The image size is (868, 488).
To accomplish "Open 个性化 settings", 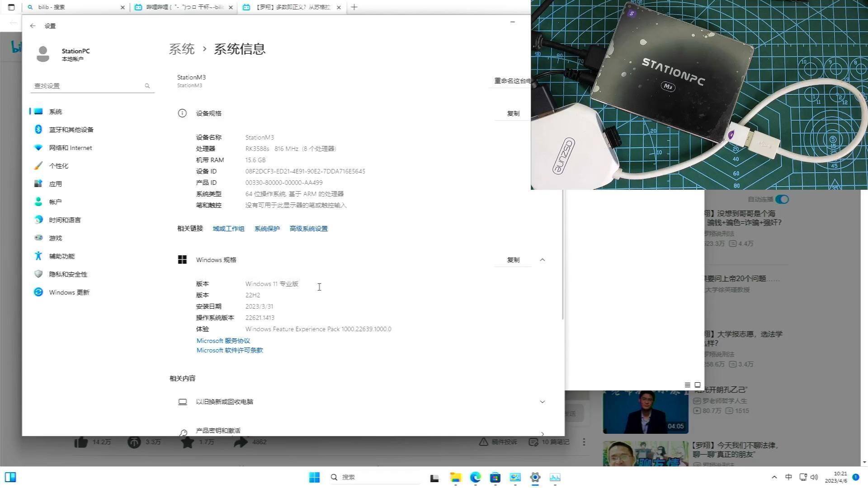I will pos(92,166).
